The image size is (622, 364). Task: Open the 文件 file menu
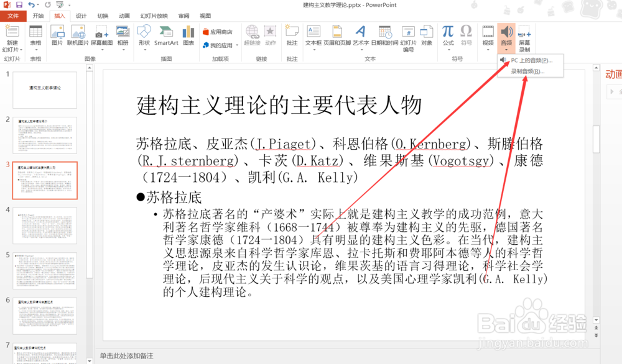tap(13, 16)
